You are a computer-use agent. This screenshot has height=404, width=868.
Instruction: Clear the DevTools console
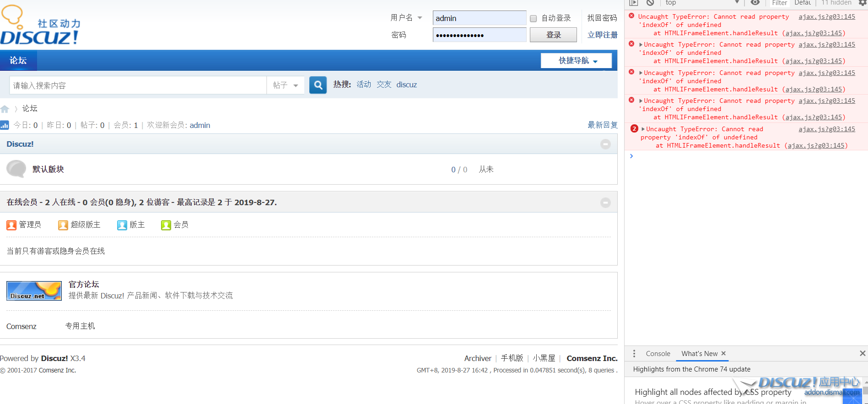650,3
